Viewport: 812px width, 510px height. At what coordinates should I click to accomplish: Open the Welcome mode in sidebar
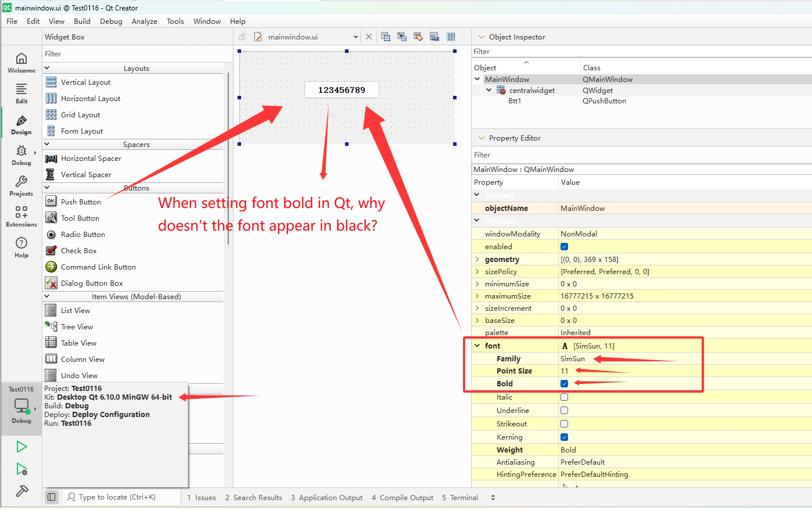[x=21, y=62]
